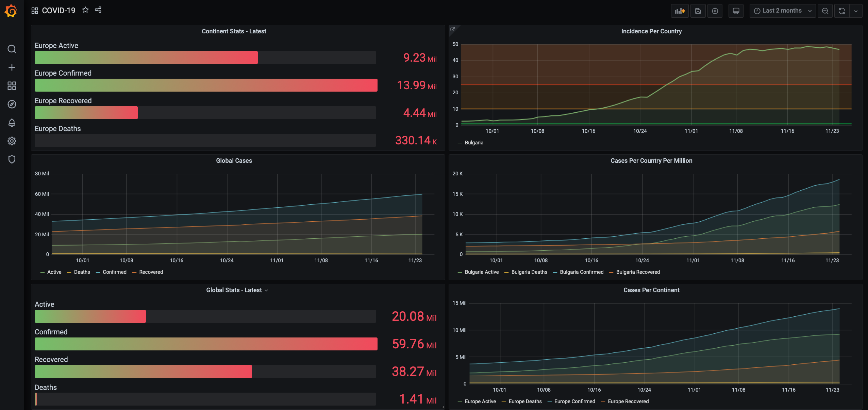The image size is (868, 410).
Task: Open the Last 2 months time picker
Action: pyautogui.click(x=782, y=11)
